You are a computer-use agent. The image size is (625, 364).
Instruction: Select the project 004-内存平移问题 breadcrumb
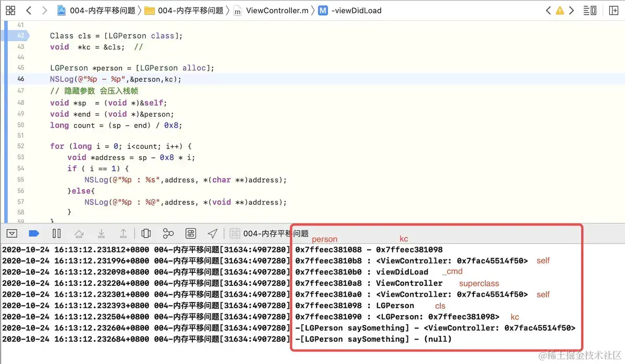96,10
